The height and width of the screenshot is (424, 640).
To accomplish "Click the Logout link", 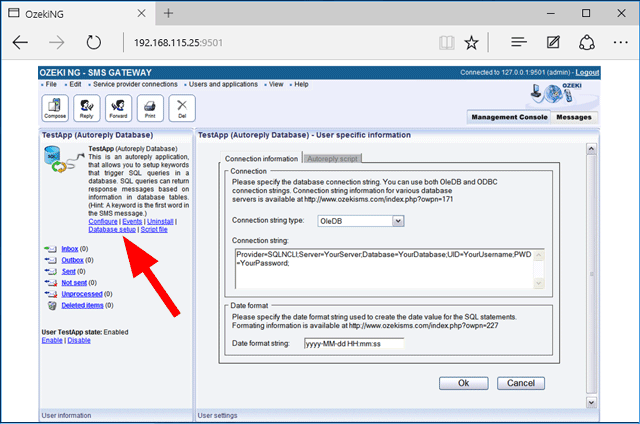I will pos(587,73).
